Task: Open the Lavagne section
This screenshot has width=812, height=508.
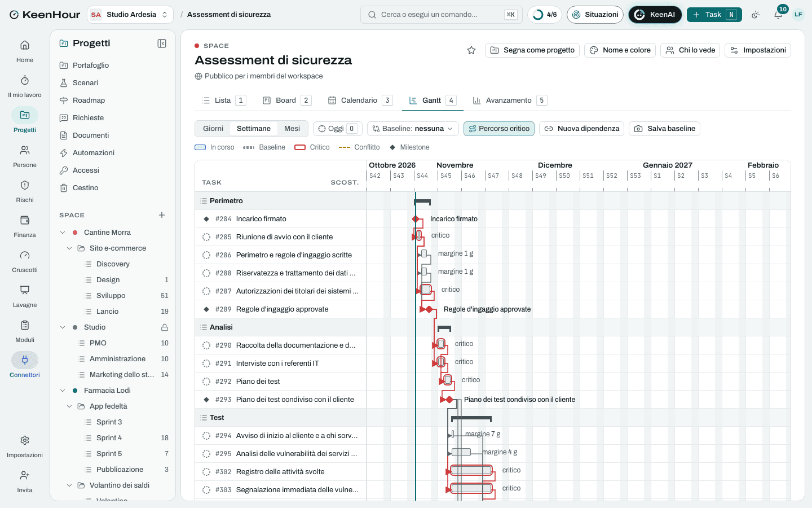Action: (25, 296)
